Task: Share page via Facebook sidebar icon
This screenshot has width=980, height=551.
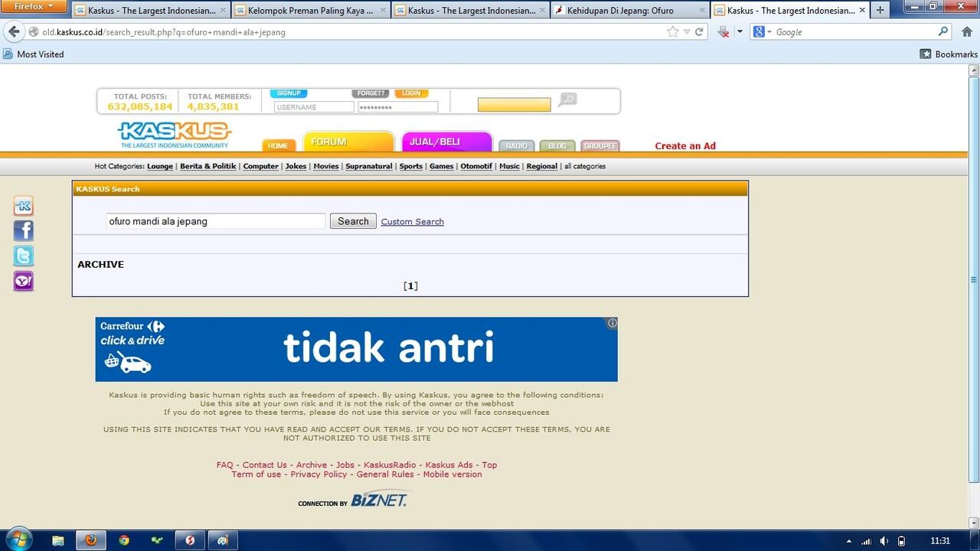Action: 24,231
